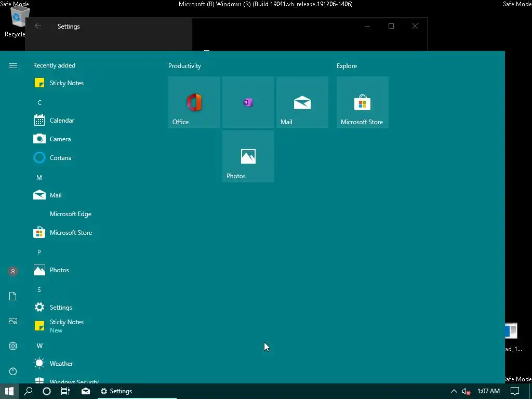Click the user account icon in Start sidebar
The height and width of the screenshot is (399, 532).
click(13, 271)
